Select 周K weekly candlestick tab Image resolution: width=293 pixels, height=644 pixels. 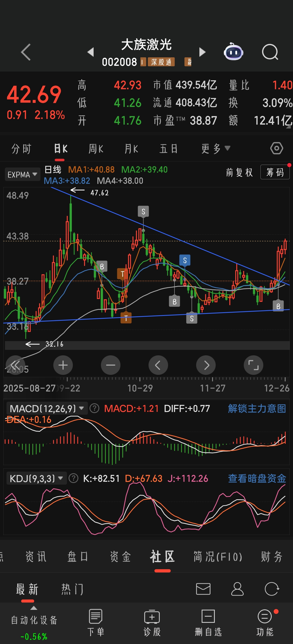[96, 149]
